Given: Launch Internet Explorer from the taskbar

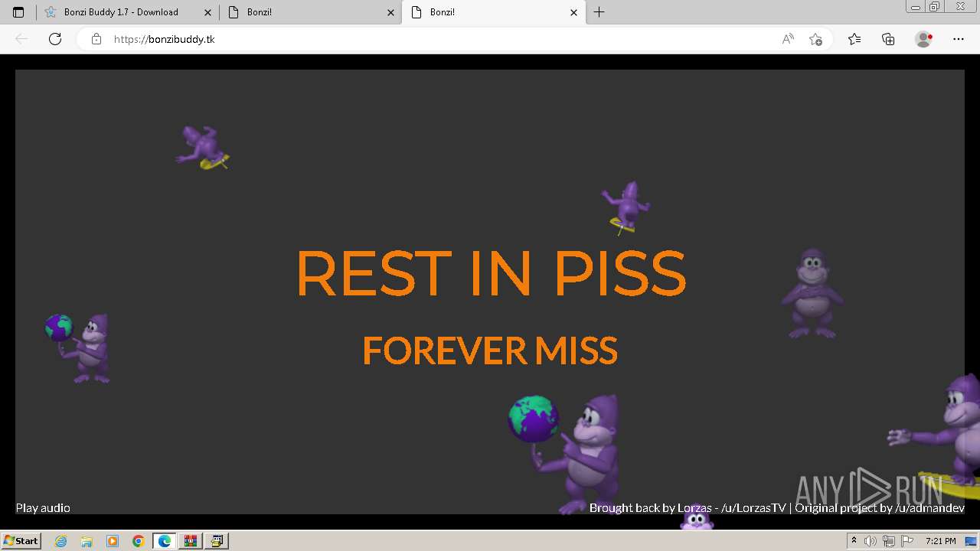Looking at the screenshot, I should [x=60, y=541].
